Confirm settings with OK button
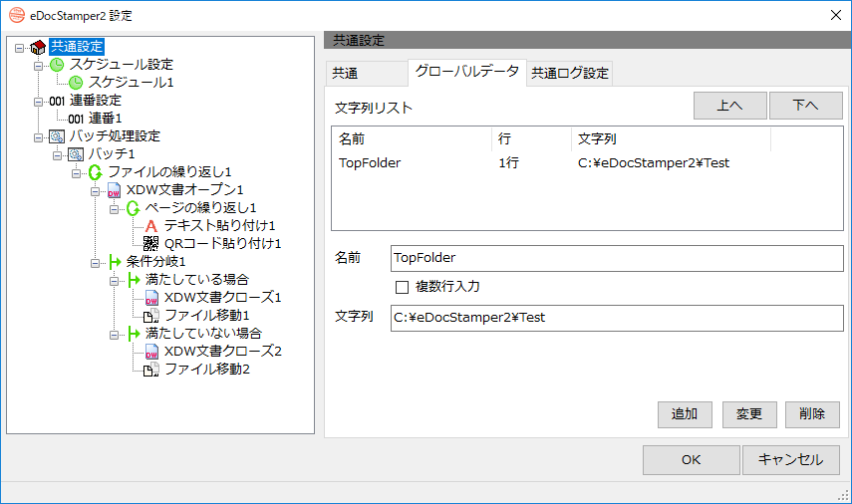 click(692, 460)
